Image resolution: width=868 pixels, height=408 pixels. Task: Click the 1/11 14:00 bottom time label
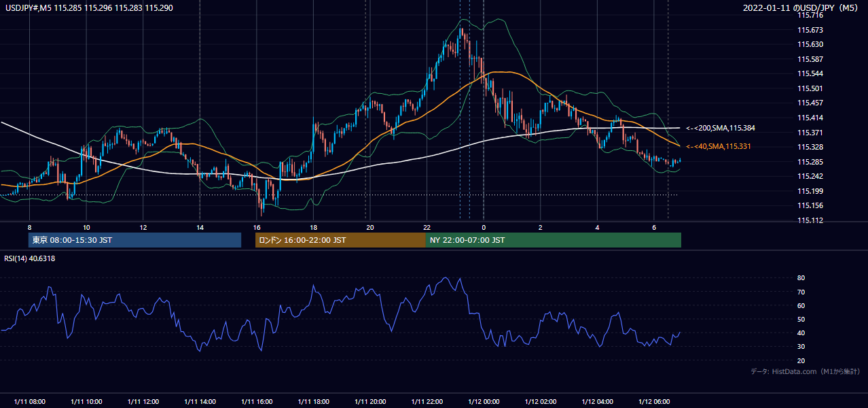point(200,401)
